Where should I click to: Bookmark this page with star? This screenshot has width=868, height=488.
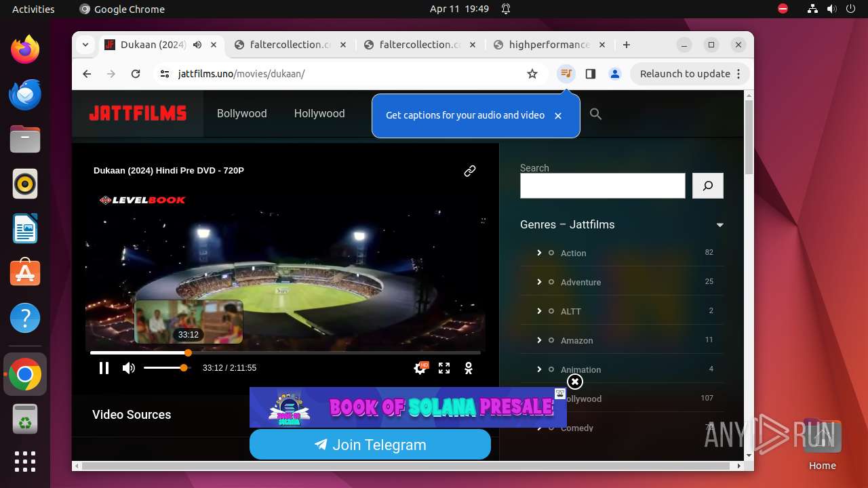[x=532, y=74]
